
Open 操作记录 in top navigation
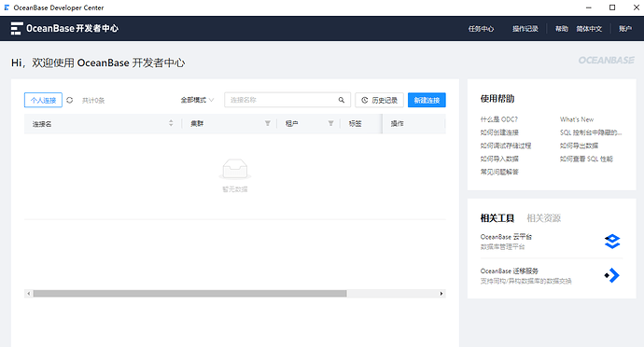525,29
